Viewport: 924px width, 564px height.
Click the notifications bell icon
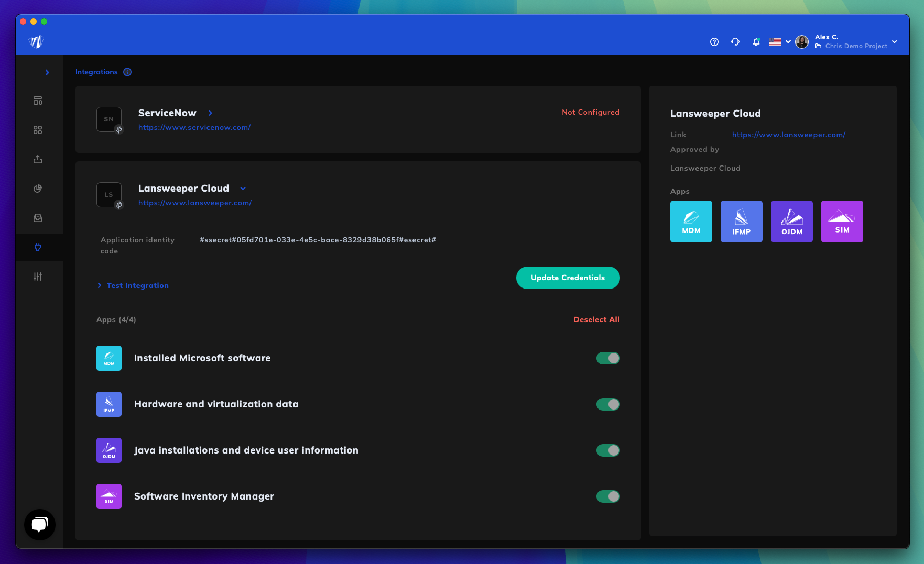point(756,41)
